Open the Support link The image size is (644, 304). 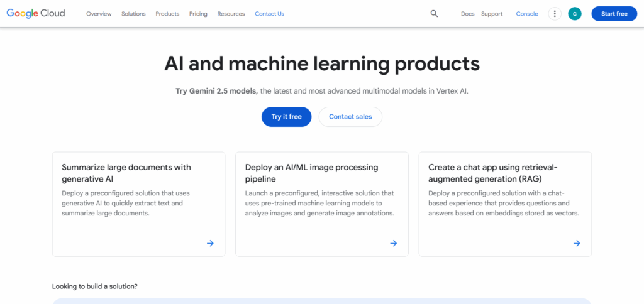[x=492, y=14]
